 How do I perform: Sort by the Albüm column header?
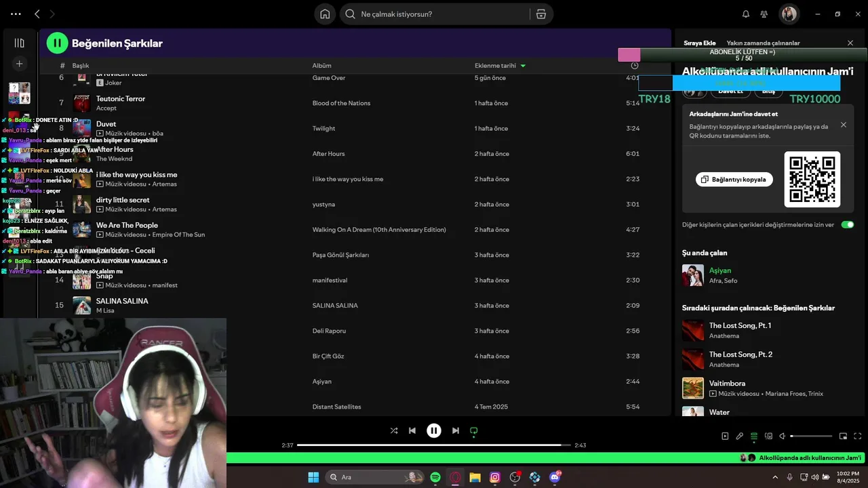pos(321,66)
